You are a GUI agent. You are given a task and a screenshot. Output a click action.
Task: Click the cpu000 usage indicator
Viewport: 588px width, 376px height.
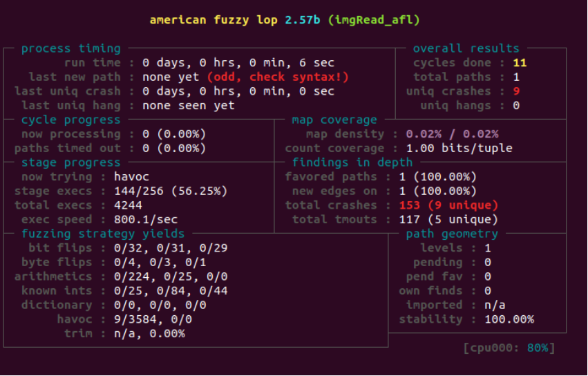tap(511, 347)
